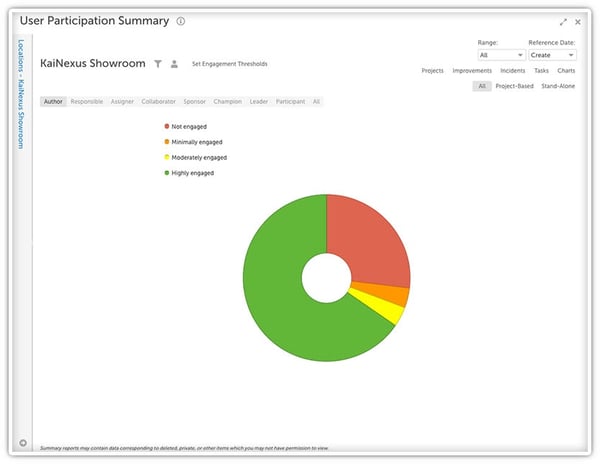This screenshot has width=600, height=464.
Task: Expand the window with the diagonal arrow icon
Action: coord(563,22)
